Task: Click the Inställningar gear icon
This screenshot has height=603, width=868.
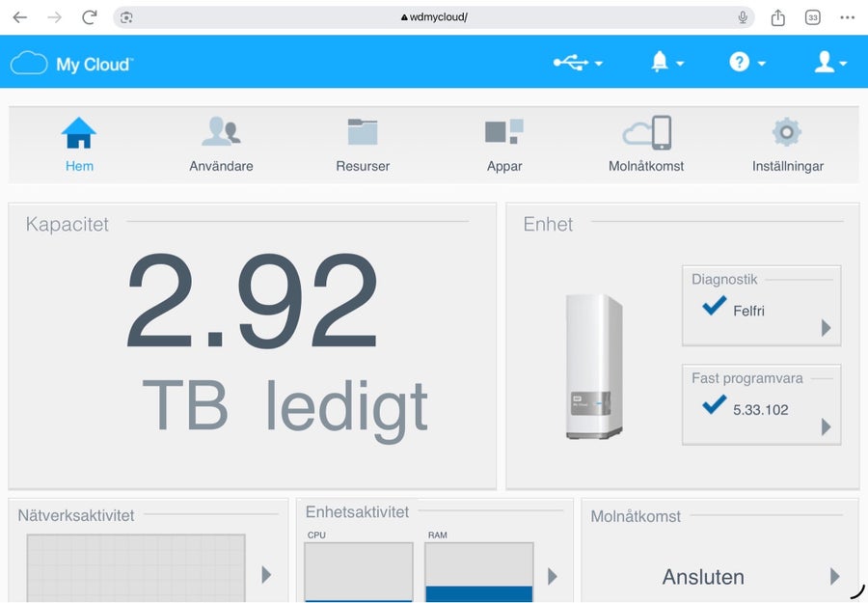Action: tap(787, 132)
